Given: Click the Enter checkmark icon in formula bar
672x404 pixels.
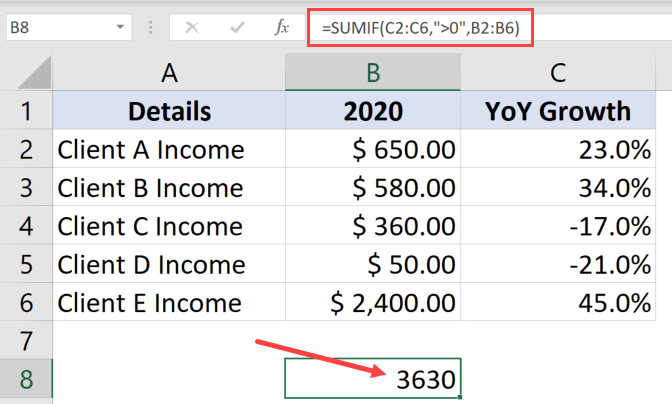Looking at the screenshot, I should pos(238,27).
